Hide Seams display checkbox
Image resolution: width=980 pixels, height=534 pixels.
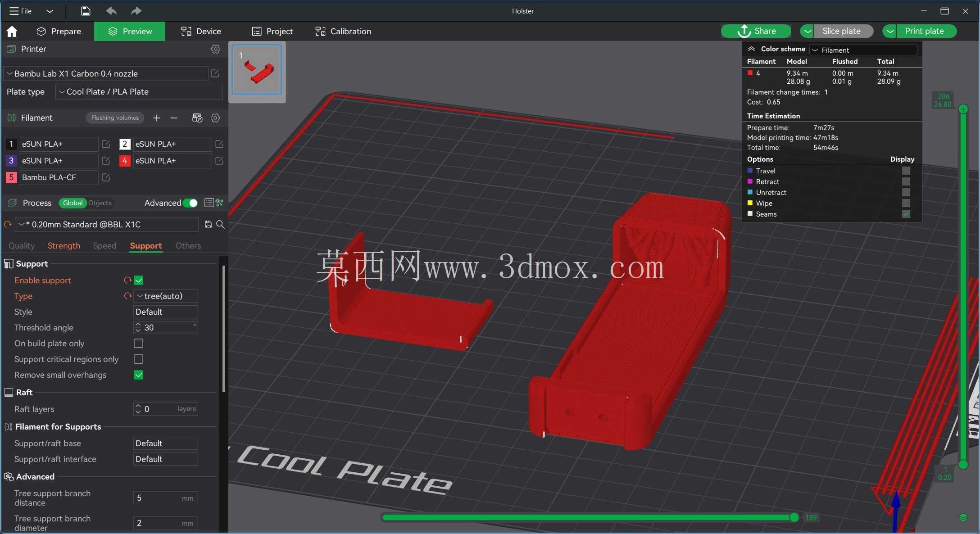906,214
